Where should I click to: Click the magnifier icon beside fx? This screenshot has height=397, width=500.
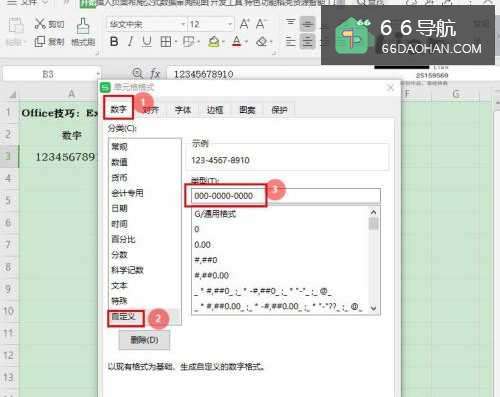[137, 73]
